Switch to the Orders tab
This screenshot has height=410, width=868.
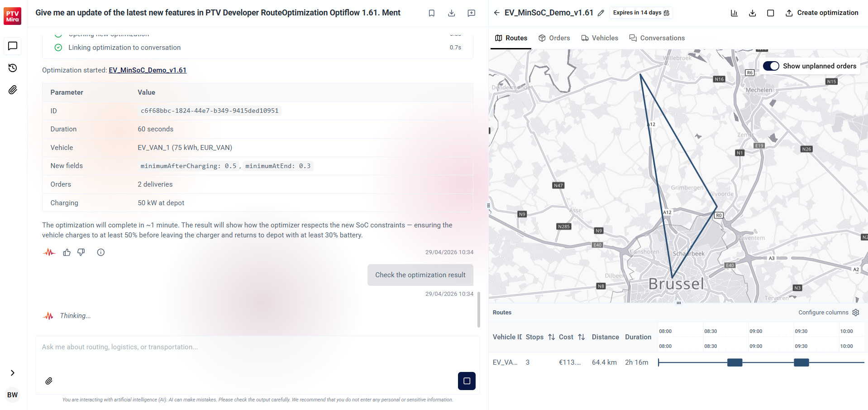554,38
